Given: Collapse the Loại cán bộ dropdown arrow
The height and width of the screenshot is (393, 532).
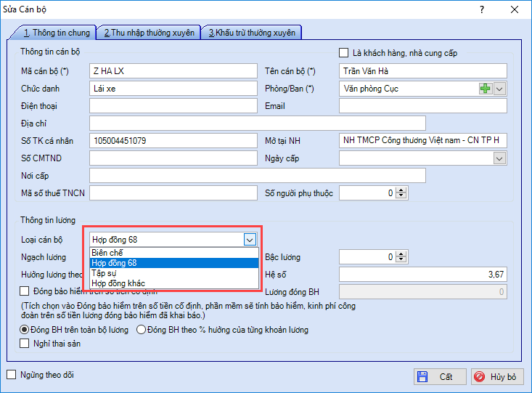Looking at the screenshot, I should click(x=250, y=239).
